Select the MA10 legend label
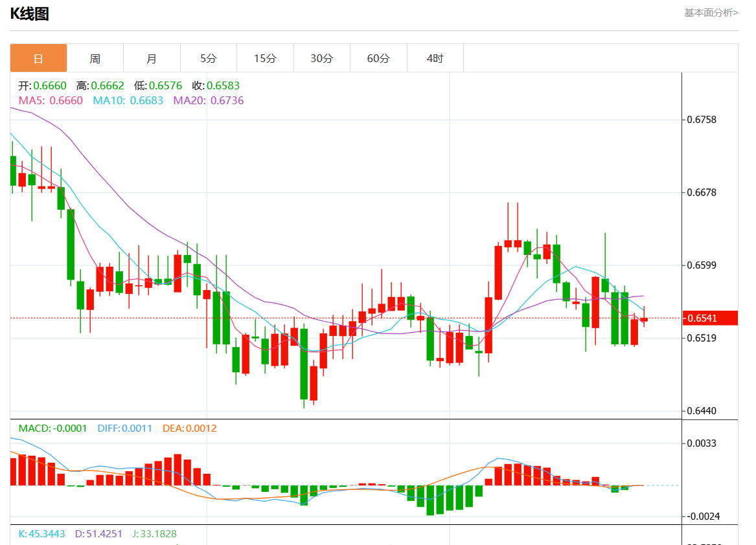 (x=128, y=100)
